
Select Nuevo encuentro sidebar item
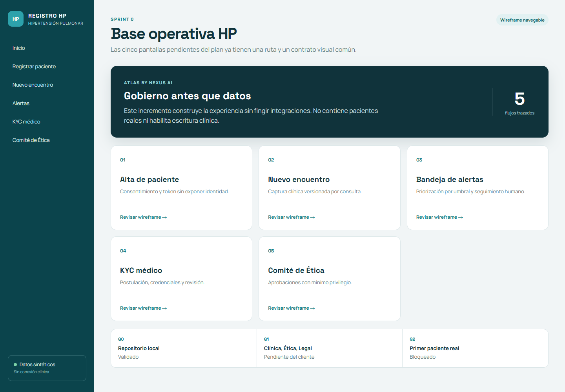47,85
